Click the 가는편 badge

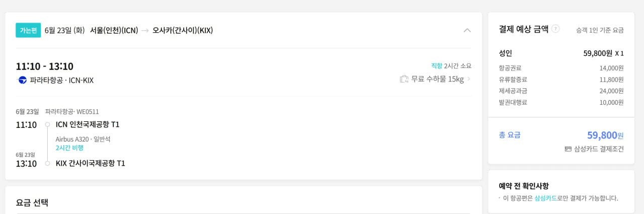(28, 30)
